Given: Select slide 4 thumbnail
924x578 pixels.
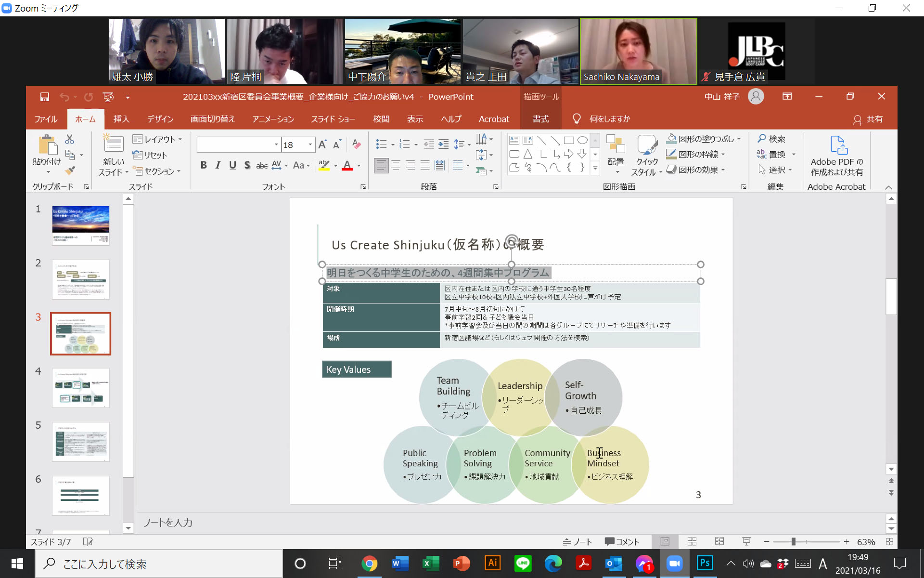Looking at the screenshot, I should tap(80, 388).
